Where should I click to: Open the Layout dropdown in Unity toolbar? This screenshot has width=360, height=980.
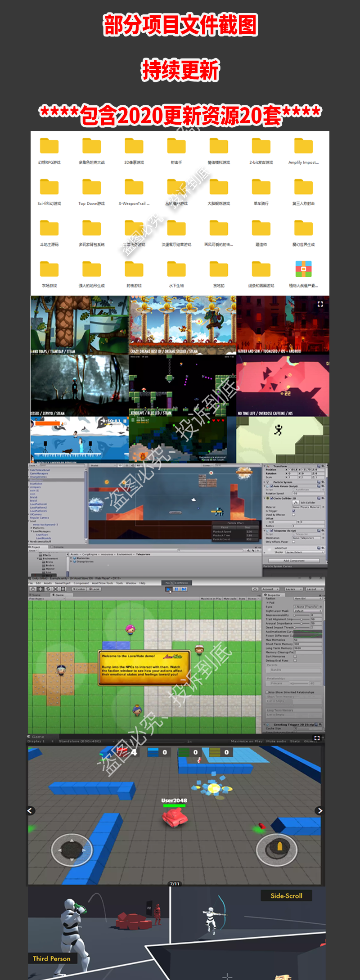pyautogui.click(x=315, y=589)
